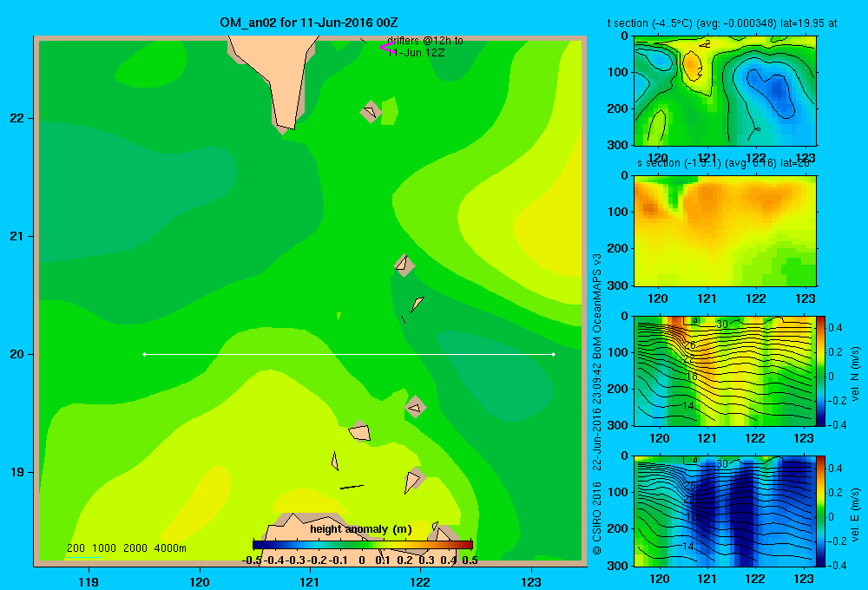Click the '-0.5' tick on height anomaly scale
Image resolution: width=868 pixels, height=590 pixels.
(252, 560)
